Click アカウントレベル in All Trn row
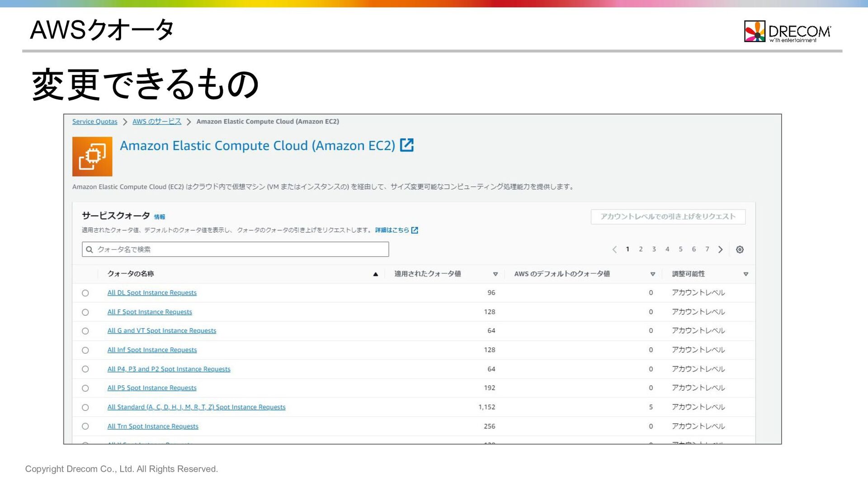This screenshot has height=488, width=868. coord(698,426)
